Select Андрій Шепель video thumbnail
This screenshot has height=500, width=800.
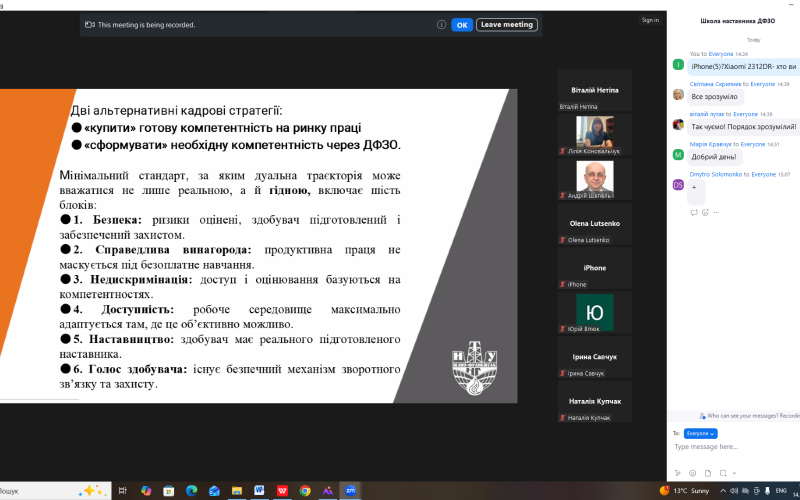click(594, 179)
